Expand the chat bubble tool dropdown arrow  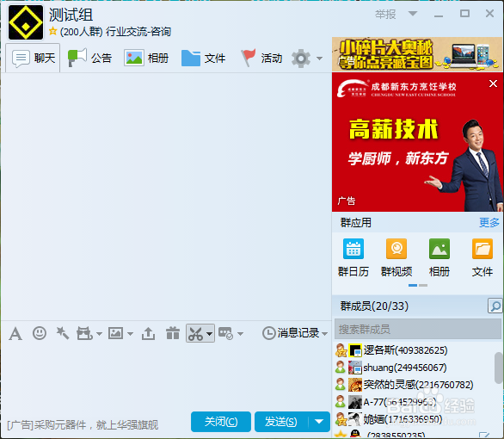click(x=241, y=334)
